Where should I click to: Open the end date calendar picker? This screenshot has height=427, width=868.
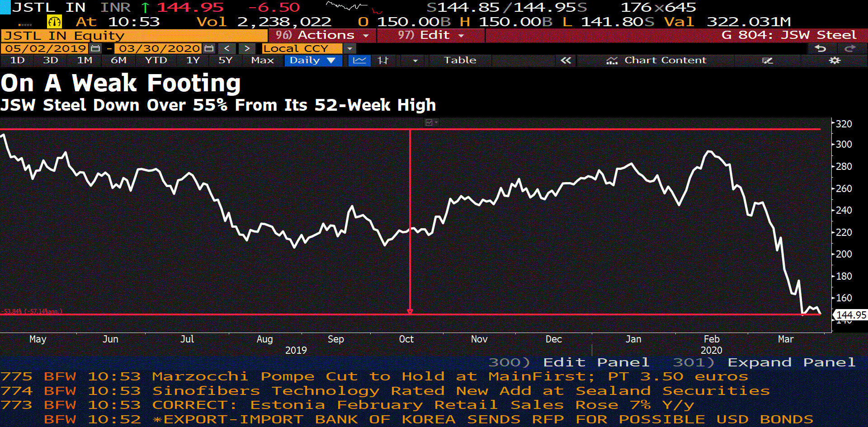[x=209, y=48]
